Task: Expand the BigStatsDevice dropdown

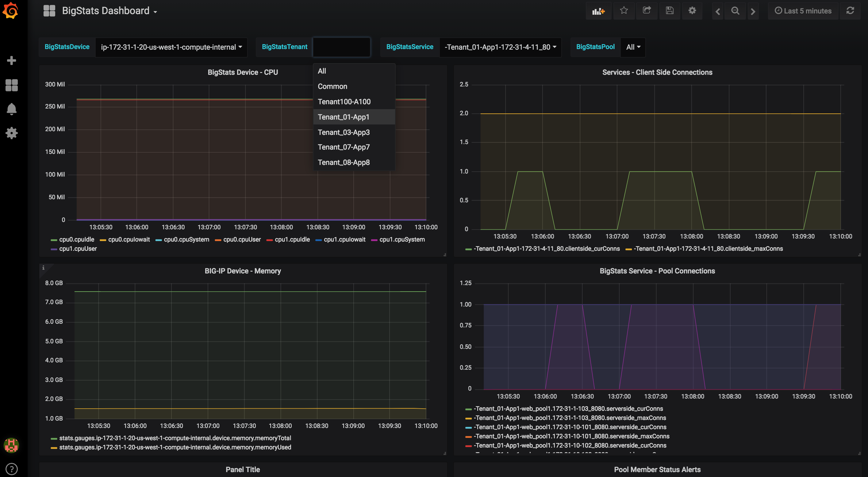Action: (x=171, y=47)
